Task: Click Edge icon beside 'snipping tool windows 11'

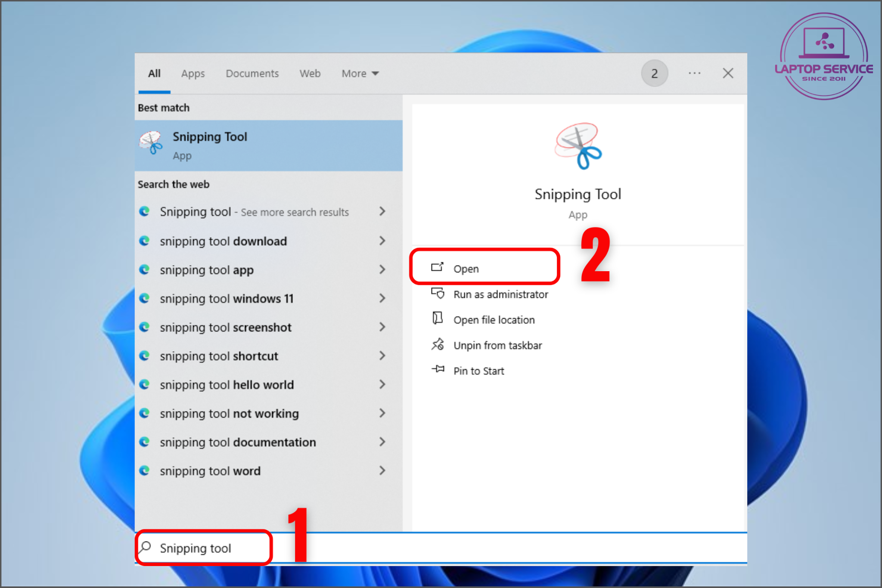Action: 144,298
